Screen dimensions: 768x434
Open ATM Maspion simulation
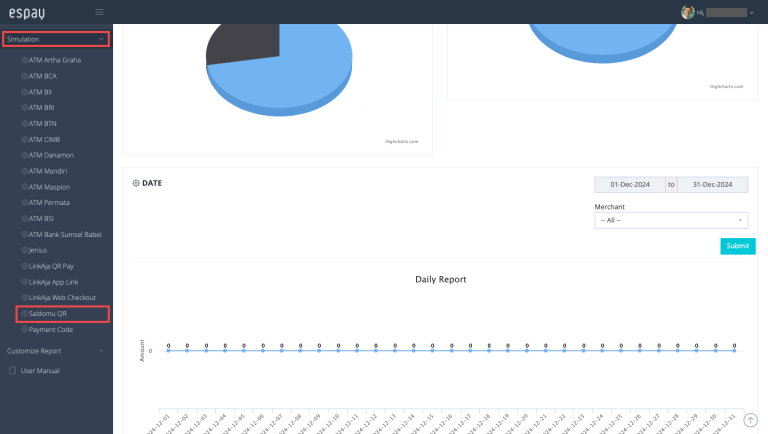49,187
